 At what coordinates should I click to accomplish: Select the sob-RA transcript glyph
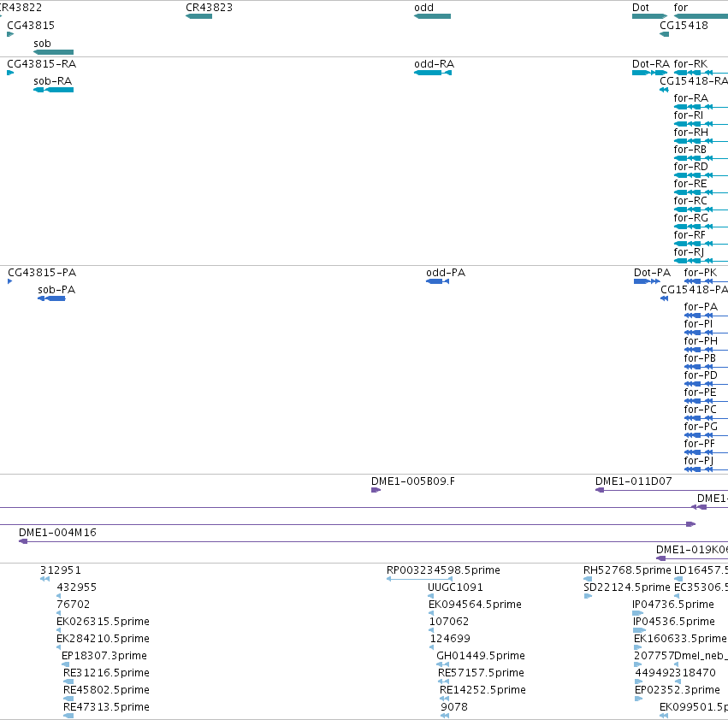[53, 90]
